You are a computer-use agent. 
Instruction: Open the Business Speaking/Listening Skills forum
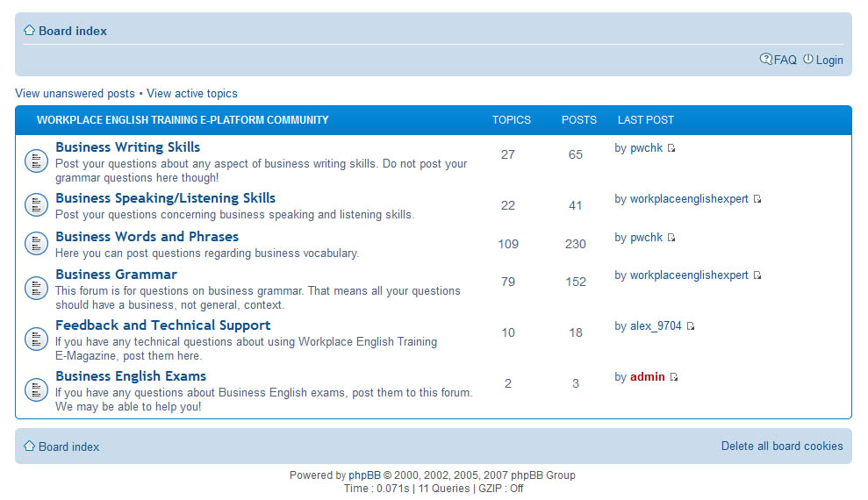(x=166, y=198)
